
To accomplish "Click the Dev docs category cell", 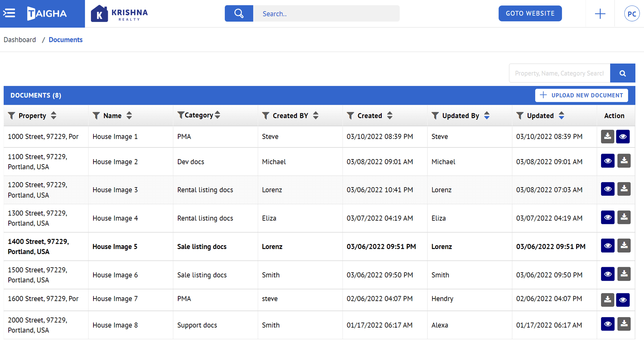I will [215, 162].
